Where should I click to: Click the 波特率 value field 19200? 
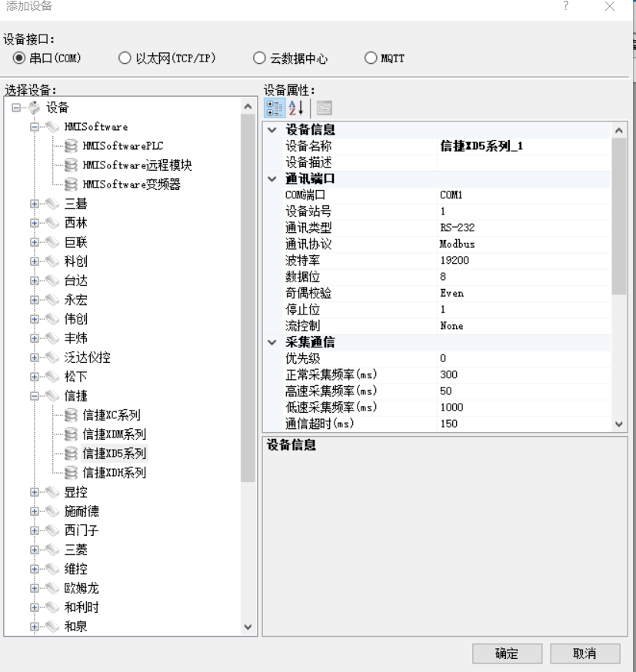(523, 261)
